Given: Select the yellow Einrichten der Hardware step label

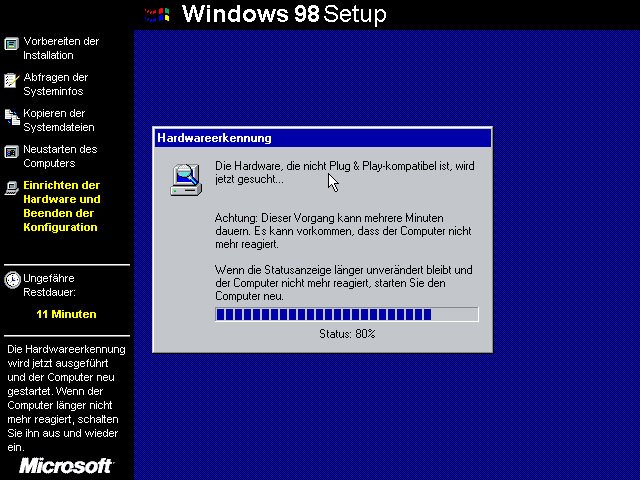Looking at the screenshot, I should [61, 206].
